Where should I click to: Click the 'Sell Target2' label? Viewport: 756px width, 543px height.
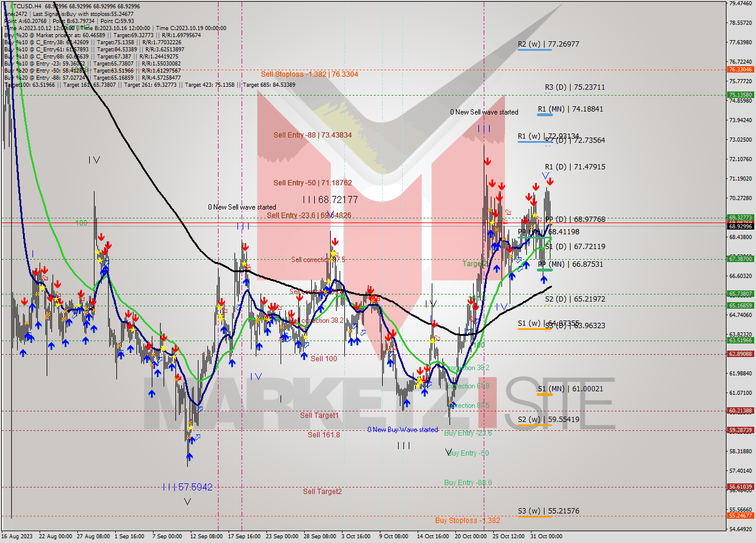pos(322,491)
